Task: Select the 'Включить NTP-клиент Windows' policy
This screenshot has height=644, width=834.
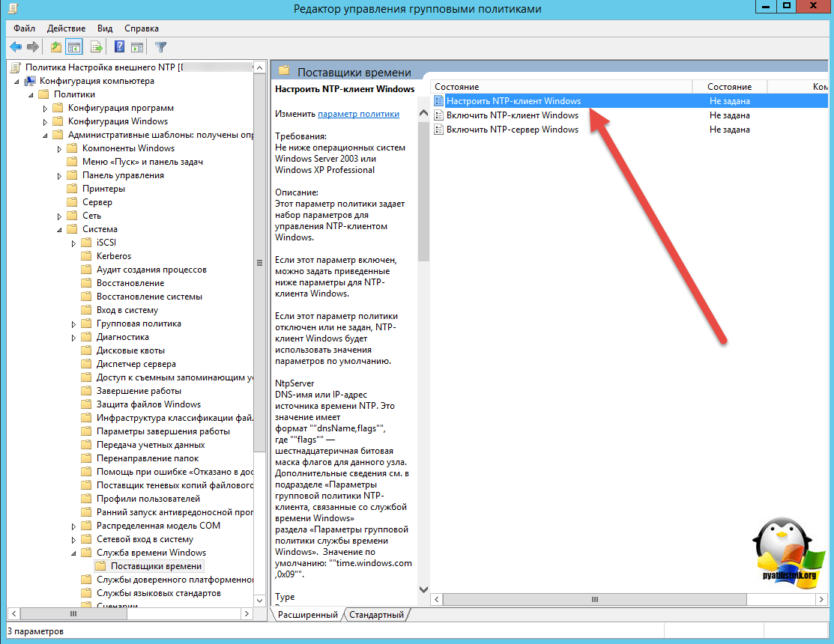Action: click(512, 115)
